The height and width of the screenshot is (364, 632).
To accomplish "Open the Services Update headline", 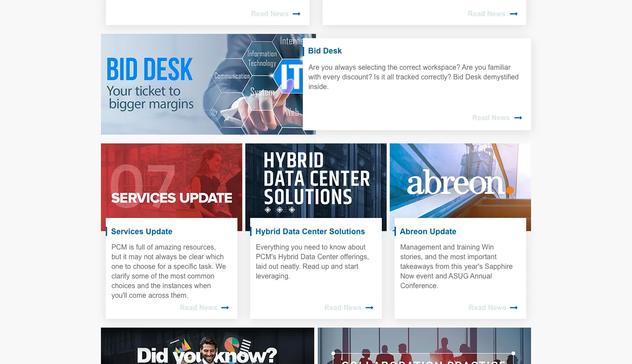I will point(142,232).
